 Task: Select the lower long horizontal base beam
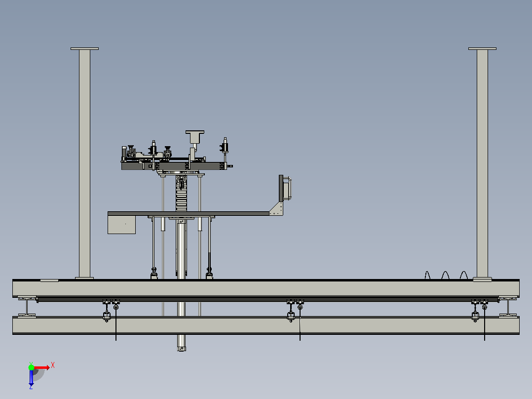[266, 325]
